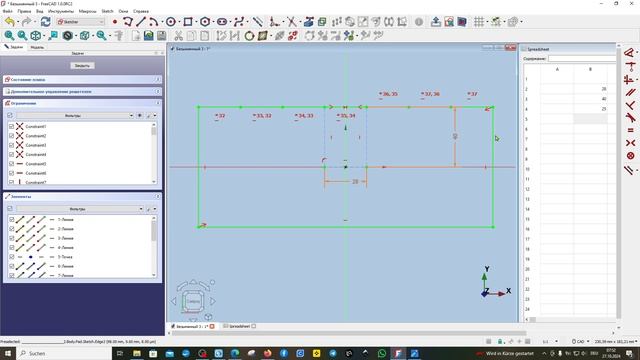
Task: Expand the Solver state panel
Action: coord(158,80)
